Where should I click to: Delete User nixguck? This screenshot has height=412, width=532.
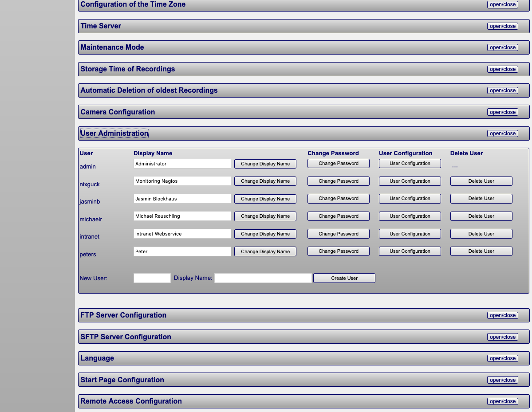click(x=481, y=181)
